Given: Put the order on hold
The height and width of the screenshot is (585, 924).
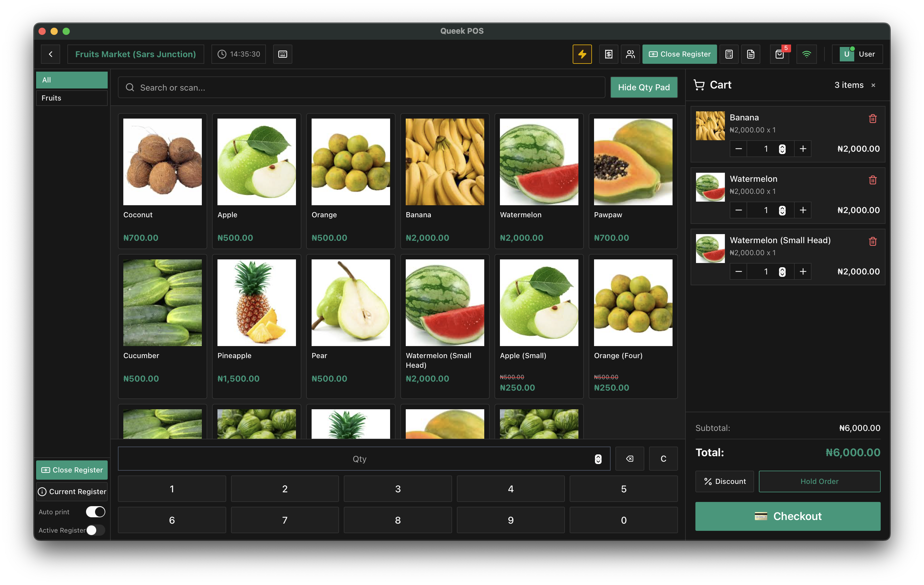Looking at the screenshot, I should 819,481.
